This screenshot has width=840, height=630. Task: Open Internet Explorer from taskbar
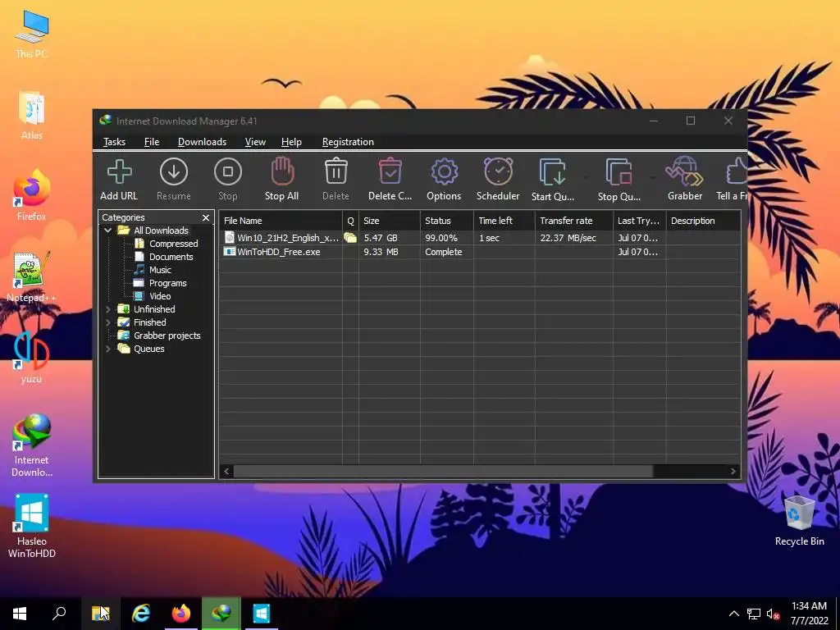click(x=141, y=614)
